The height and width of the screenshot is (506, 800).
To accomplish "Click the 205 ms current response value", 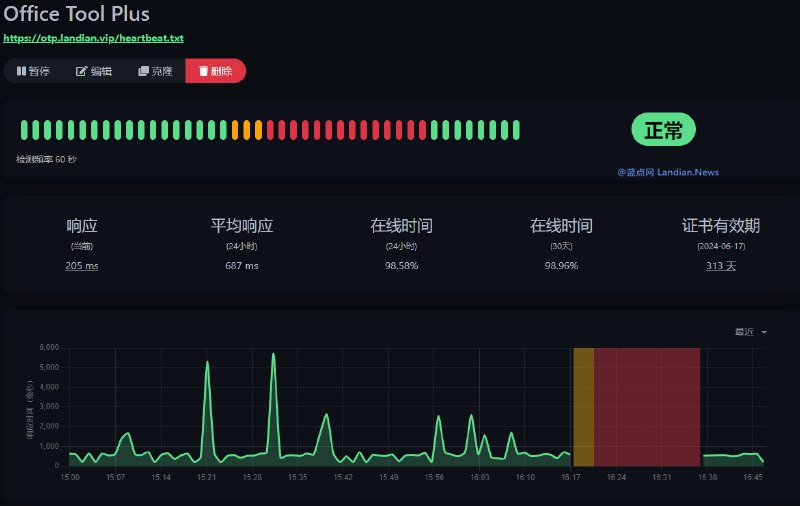I will [x=82, y=266].
